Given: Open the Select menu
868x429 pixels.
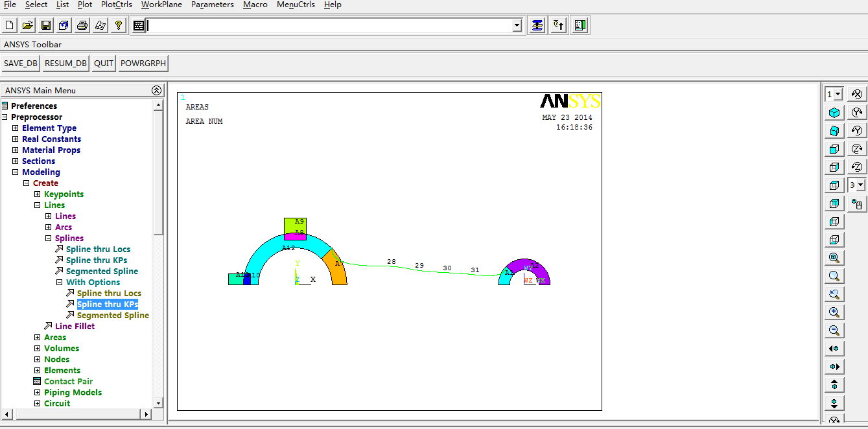Looking at the screenshot, I should tap(36, 5).
